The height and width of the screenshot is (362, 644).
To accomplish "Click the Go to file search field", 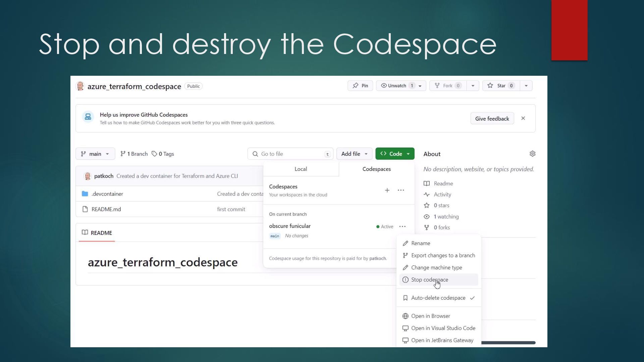I will [290, 154].
